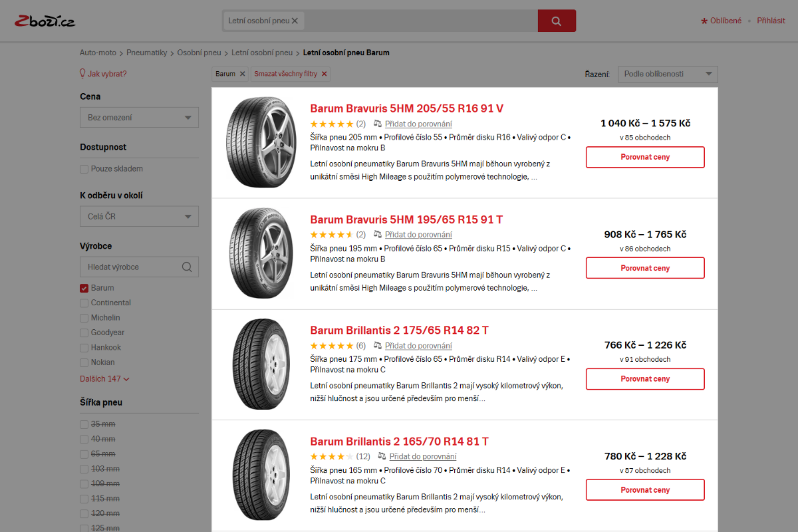This screenshot has width=798, height=532.
Task: Open tire image of Brillantis 2 175/65 R14
Action: pos(260,364)
